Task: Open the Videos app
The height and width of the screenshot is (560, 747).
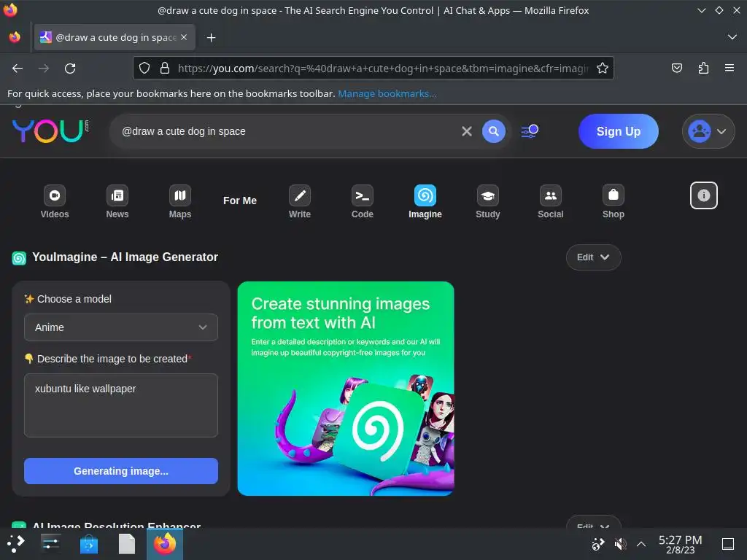Action: coord(54,201)
